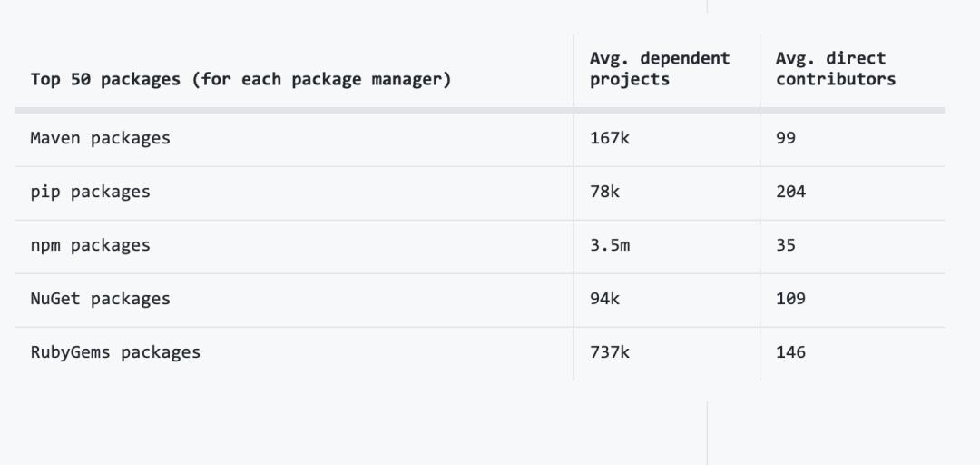Pick the 99 direct contributors cell
This screenshot has height=465, width=980.
pos(786,138)
